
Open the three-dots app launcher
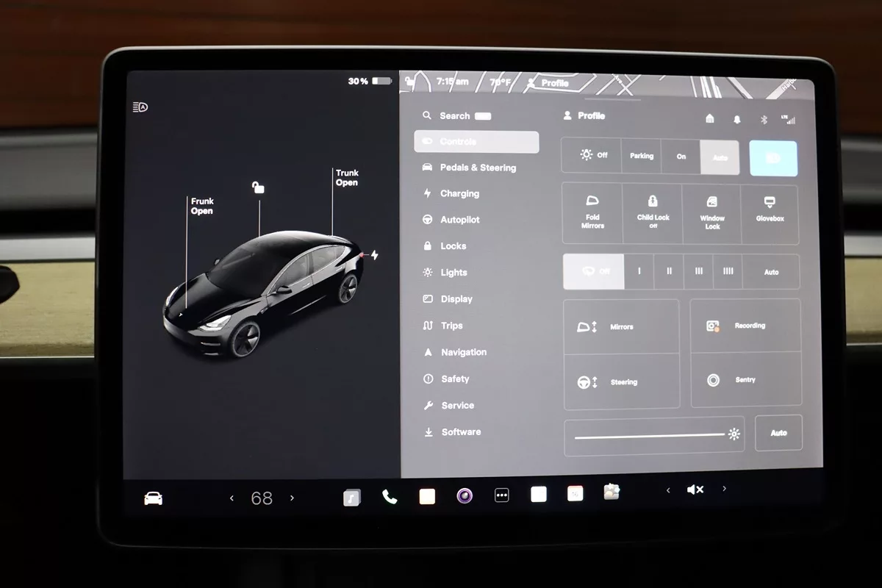[x=502, y=496]
